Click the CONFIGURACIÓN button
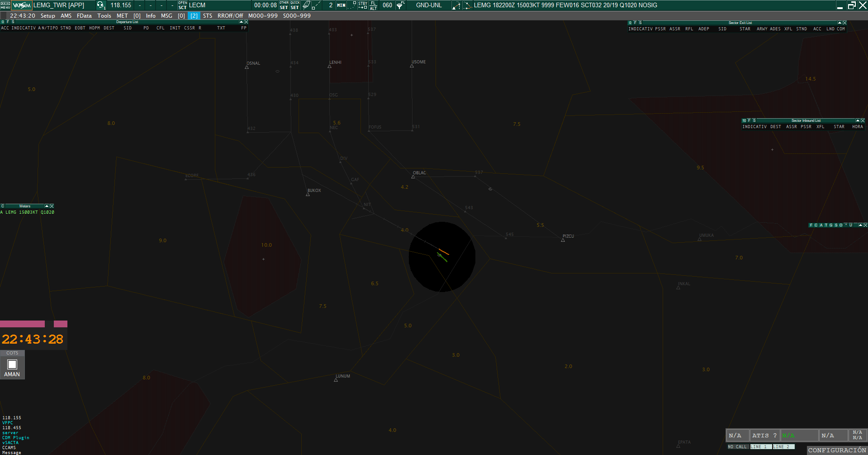 coord(837,450)
